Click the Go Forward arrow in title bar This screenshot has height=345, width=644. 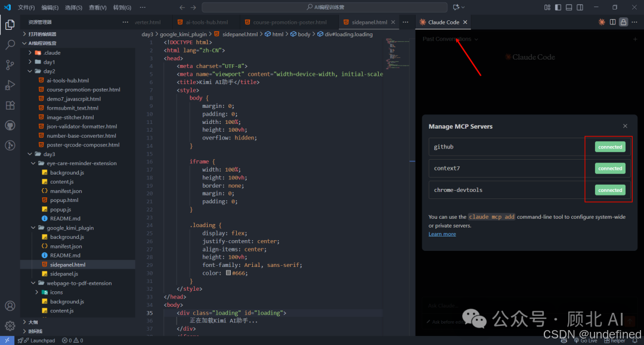pos(193,7)
